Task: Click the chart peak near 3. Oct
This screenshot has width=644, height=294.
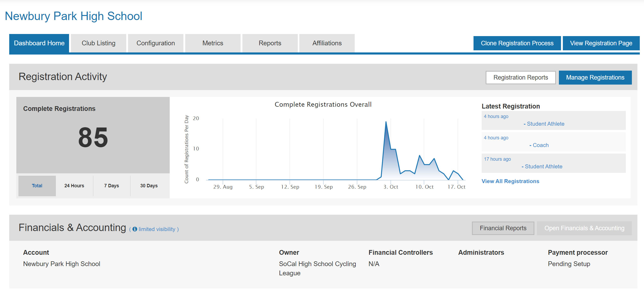Action: point(386,122)
